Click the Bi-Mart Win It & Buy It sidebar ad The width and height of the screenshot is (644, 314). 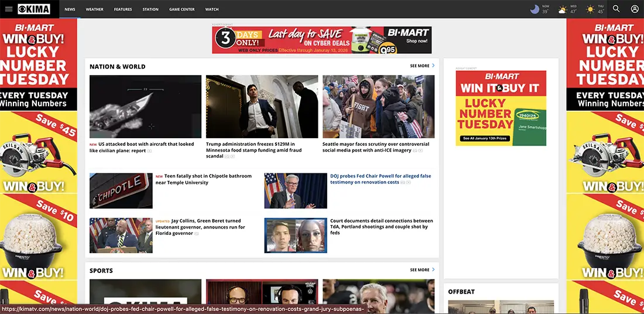[x=501, y=108]
